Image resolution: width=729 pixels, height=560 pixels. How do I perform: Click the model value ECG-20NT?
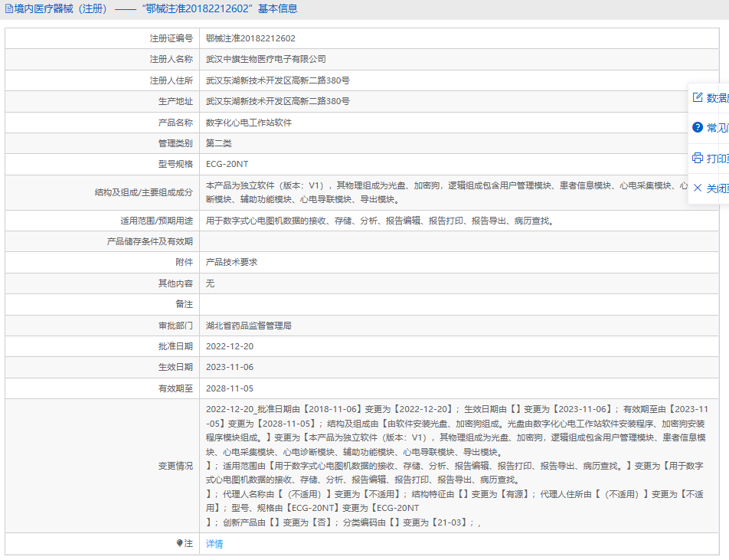(x=227, y=164)
